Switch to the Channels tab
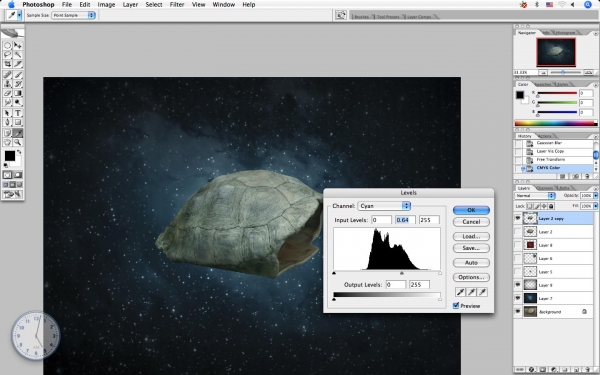This screenshot has height=375, width=600. point(544,188)
